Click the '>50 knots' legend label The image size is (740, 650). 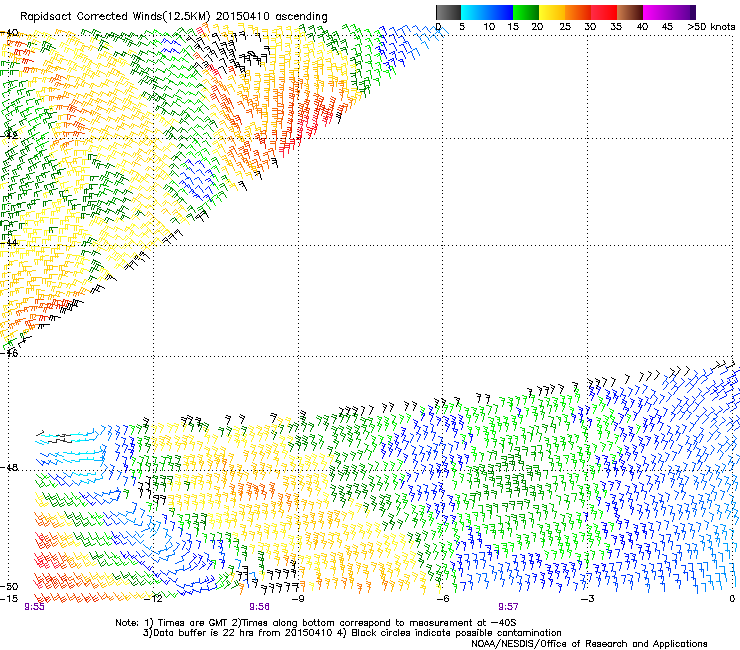(x=711, y=27)
